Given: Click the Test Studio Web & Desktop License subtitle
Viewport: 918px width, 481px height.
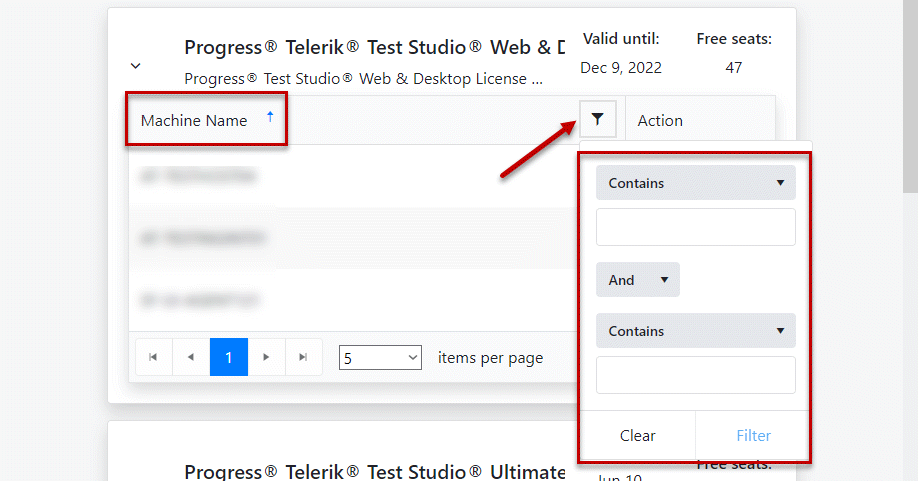Looking at the screenshot, I should (x=364, y=79).
